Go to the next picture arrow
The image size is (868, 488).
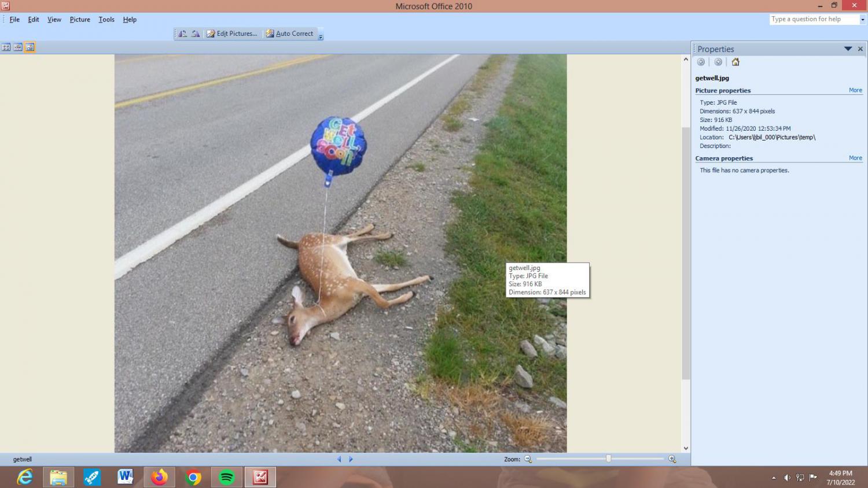[351, 459]
